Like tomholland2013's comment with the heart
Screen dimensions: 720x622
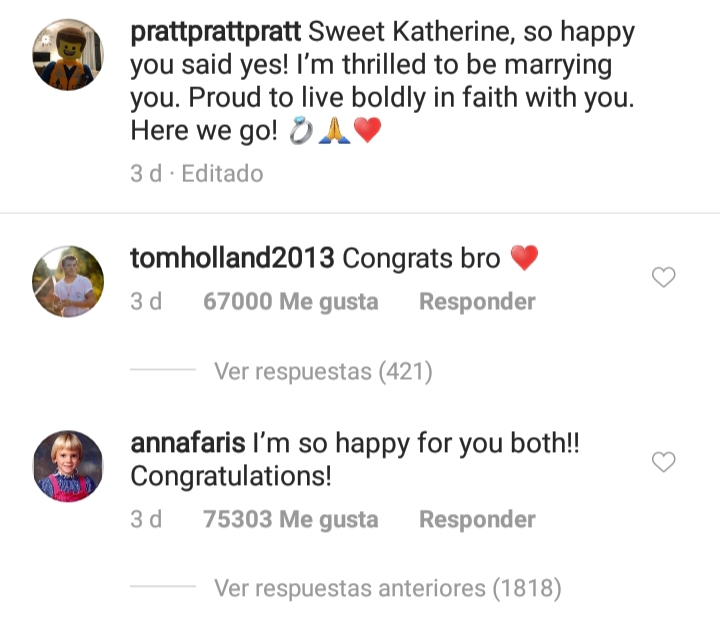click(664, 278)
